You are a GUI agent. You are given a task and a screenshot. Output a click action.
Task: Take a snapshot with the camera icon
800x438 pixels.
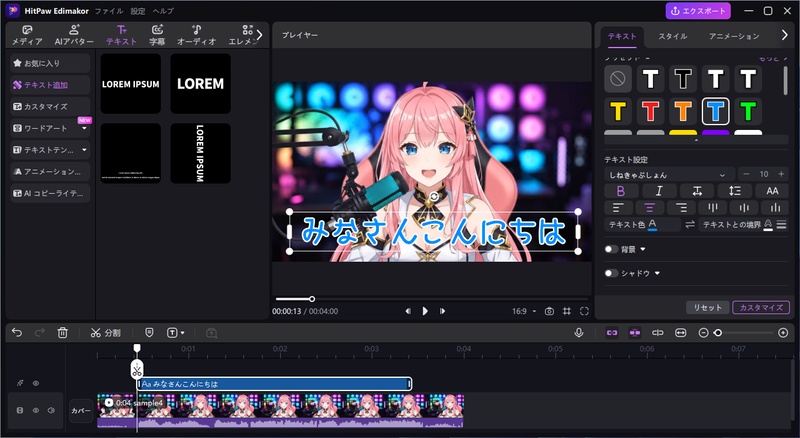tap(549, 311)
